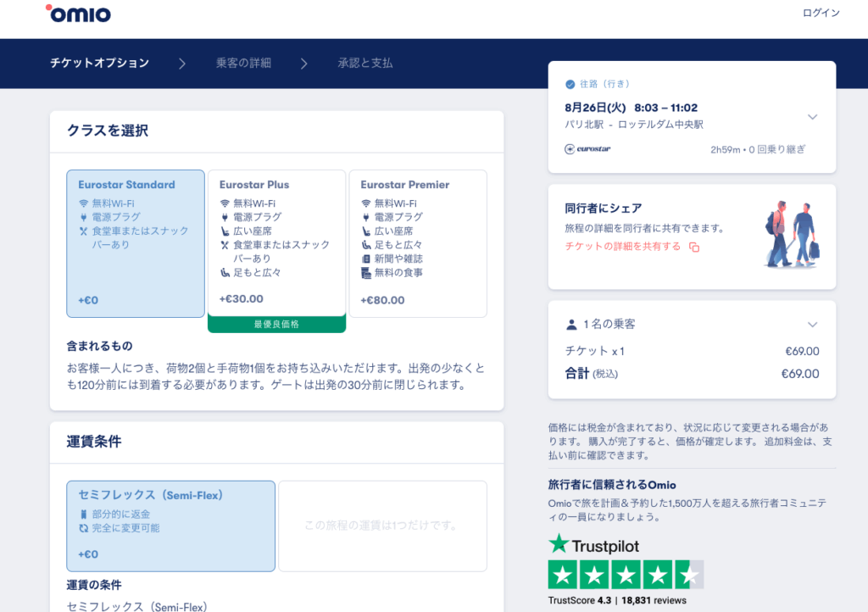Click the TrustScore 4.3 reviews text
Screen dimensions: 868x612
(x=617, y=600)
